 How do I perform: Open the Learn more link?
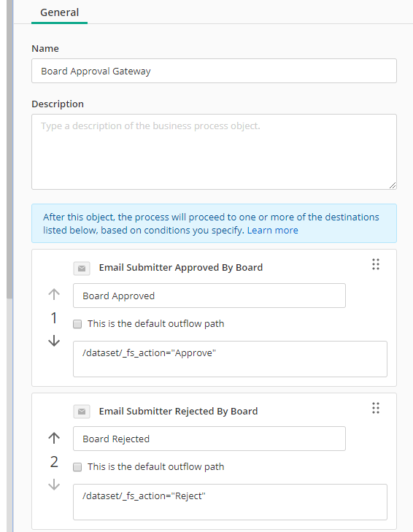pos(272,231)
